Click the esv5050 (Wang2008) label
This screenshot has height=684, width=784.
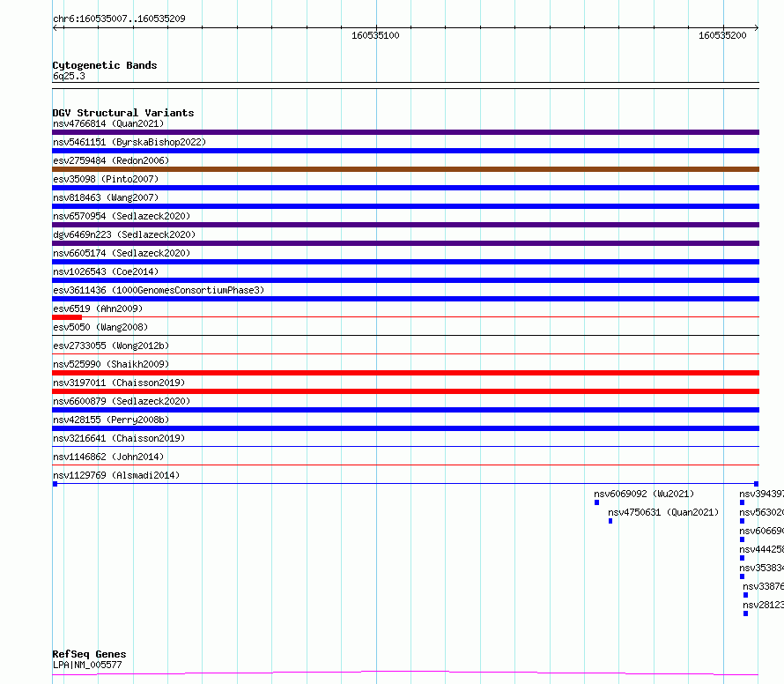click(100, 327)
